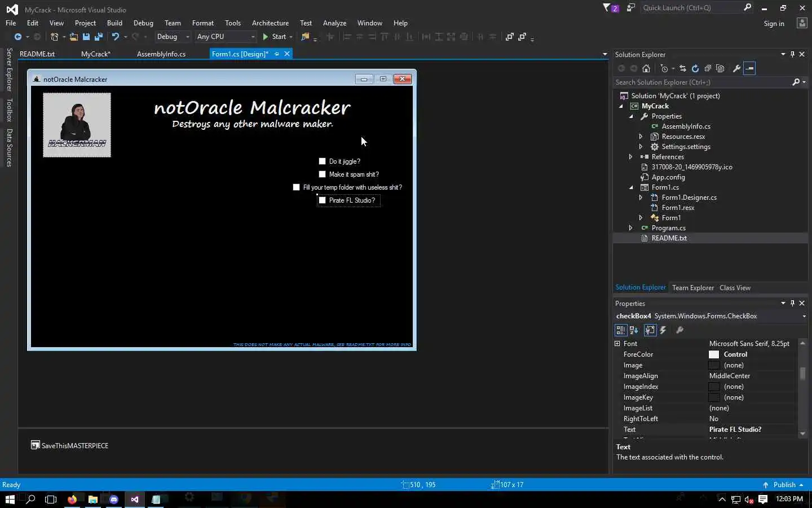This screenshot has height=508, width=812.
Task: Open Discord from the Windows taskbar
Action: (114, 500)
